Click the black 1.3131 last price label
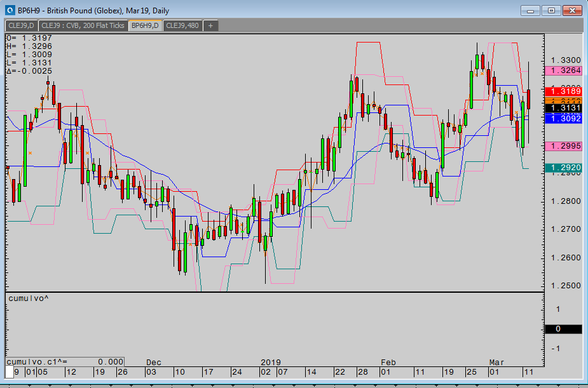The image size is (588, 388). click(x=563, y=108)
